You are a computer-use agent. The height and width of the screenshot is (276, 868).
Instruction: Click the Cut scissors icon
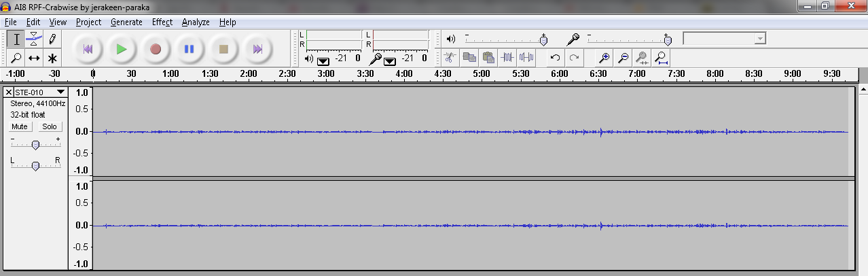tap(450, 58)
